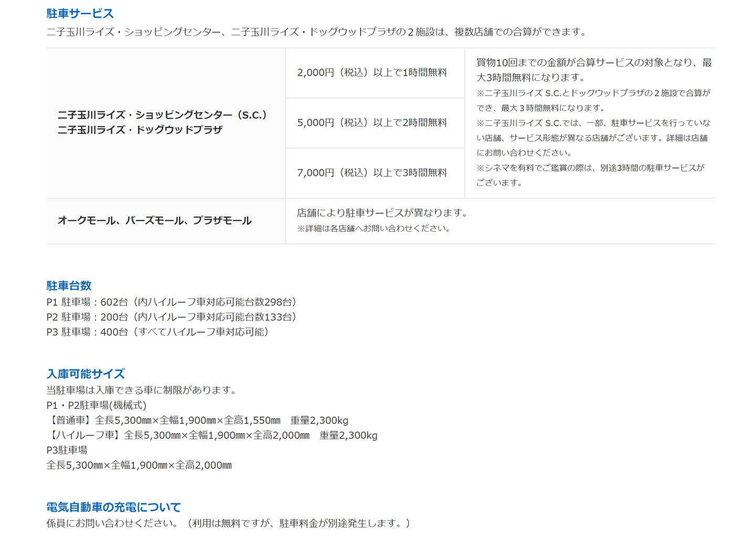Click 店舗により駐車サービスが異なります text
The width and height of the screenshot is (756, 548).
382,213
